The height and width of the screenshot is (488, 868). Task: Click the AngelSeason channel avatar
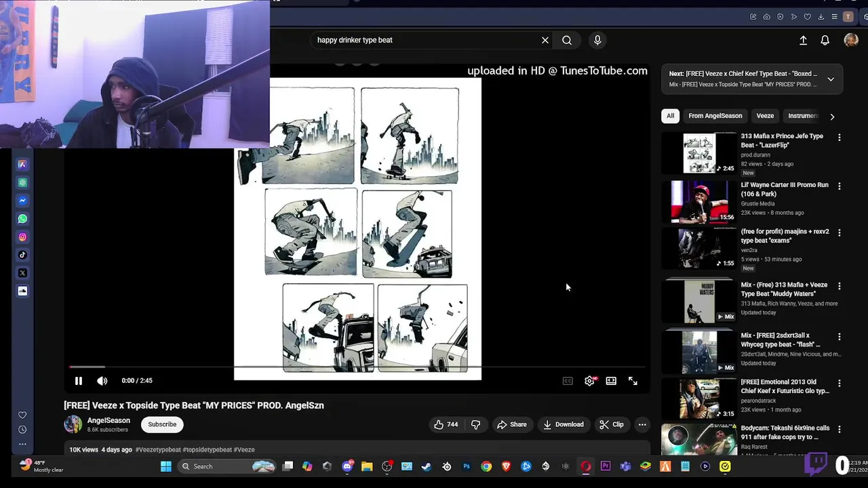pyautogui.click(x=73, y=424)
